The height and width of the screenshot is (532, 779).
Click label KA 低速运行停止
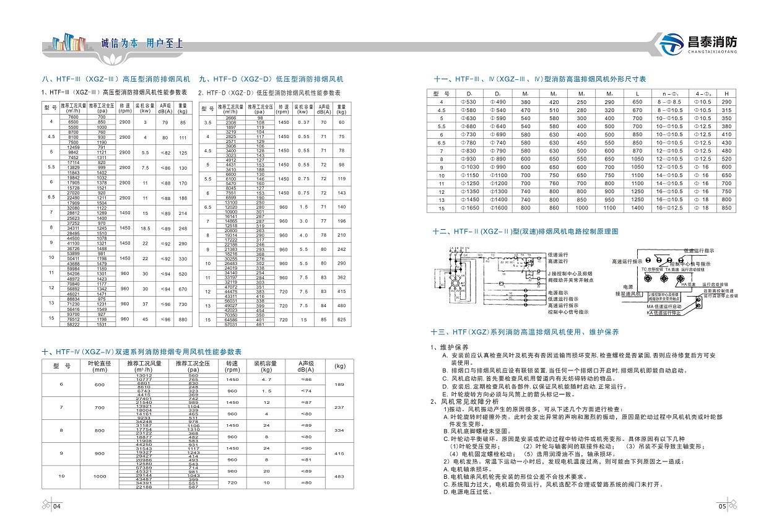click(664, 312)
